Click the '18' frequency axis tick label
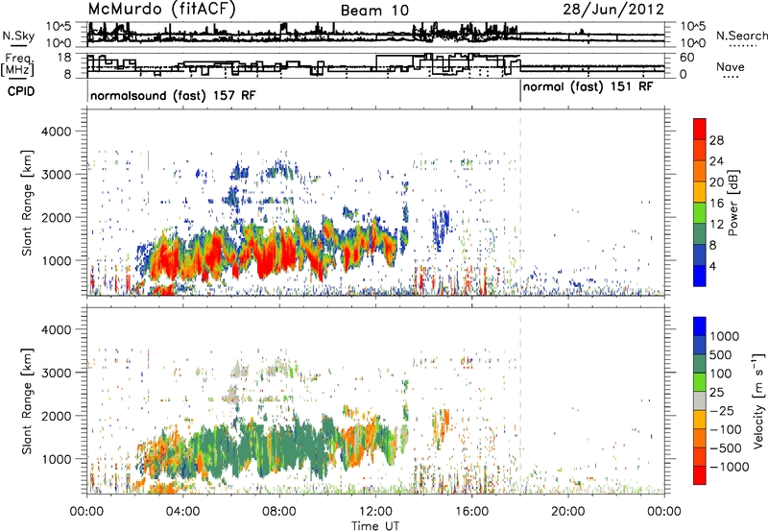 64,58
